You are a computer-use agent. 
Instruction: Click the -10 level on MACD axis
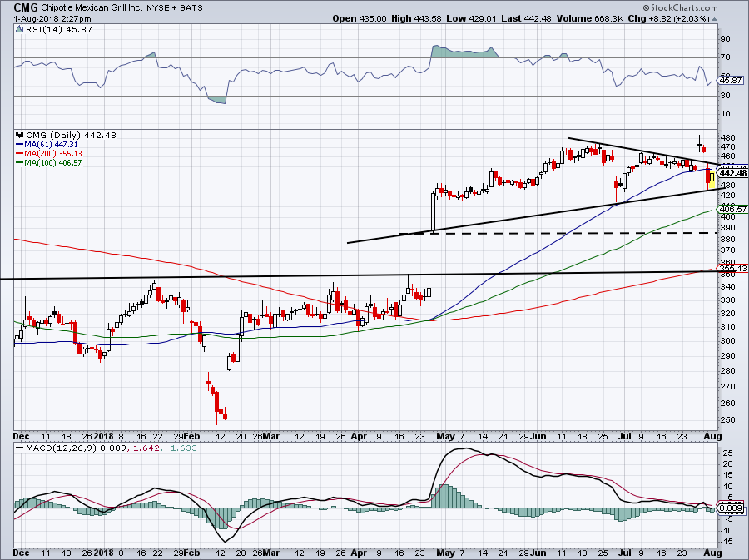[727, 530]
